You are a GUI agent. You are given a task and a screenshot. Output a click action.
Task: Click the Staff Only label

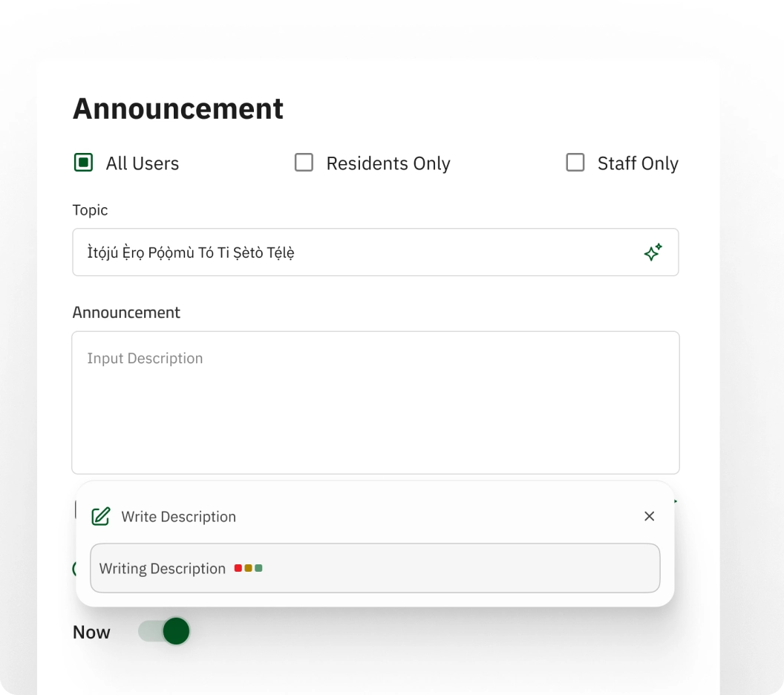click(638, 163)
